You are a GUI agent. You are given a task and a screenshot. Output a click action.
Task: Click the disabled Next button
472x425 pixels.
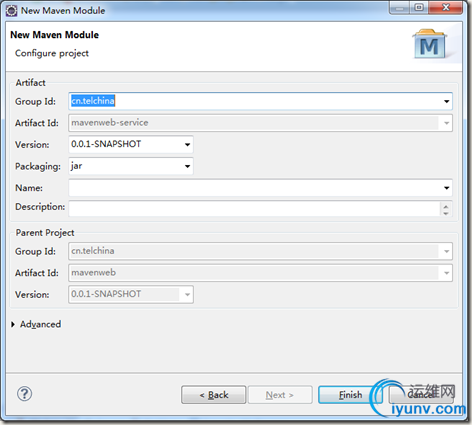[x=280, y=395]
